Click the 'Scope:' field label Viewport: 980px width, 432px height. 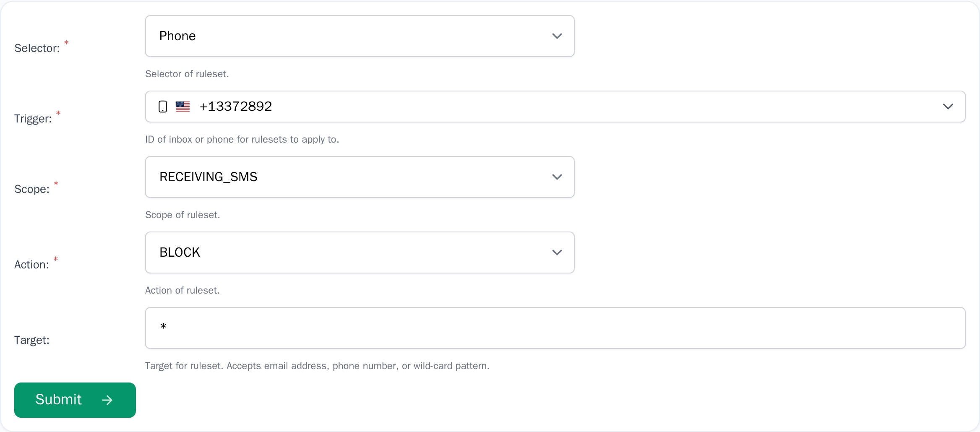point(32,189)
